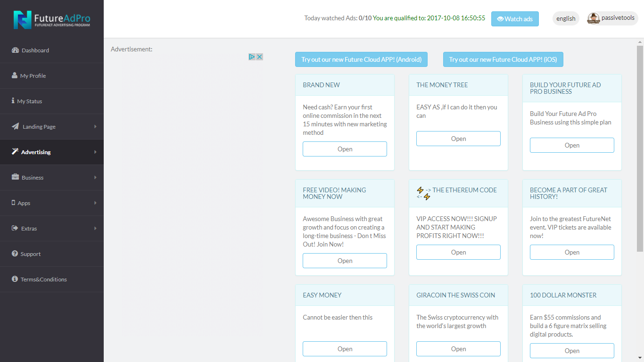Try the Future Cloud APP iOS button

[x=503, y=59]
